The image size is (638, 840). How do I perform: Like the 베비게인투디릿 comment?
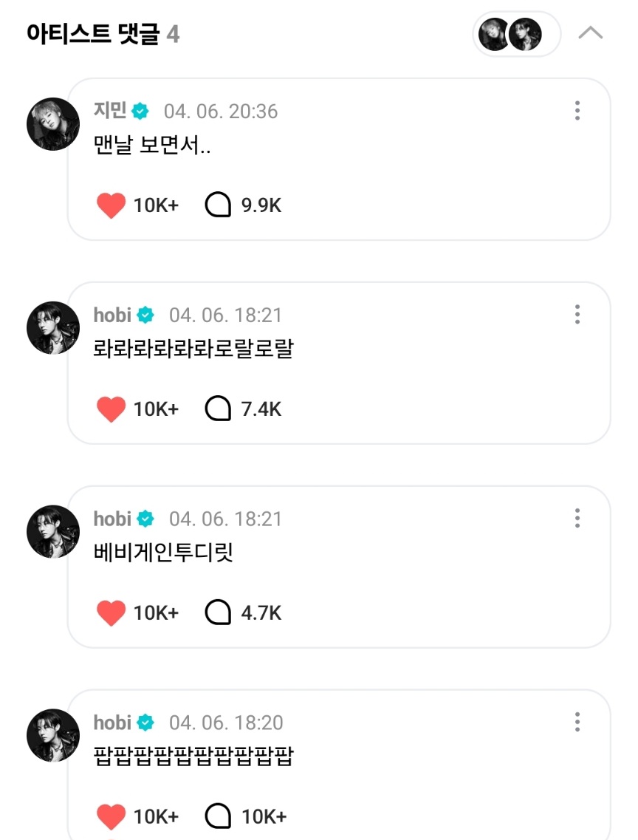pyautogui.click(x=112, y=613)
